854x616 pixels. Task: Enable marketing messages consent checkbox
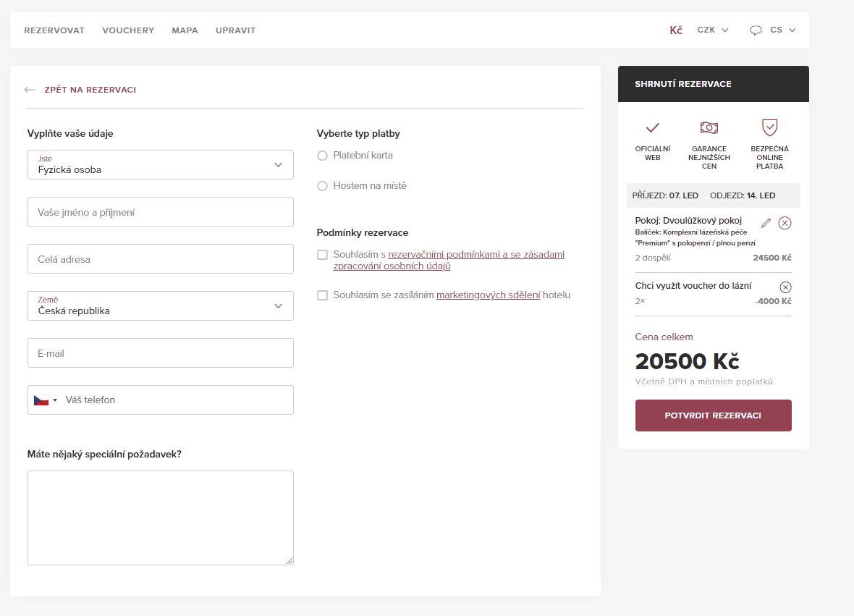coord(323,295)
